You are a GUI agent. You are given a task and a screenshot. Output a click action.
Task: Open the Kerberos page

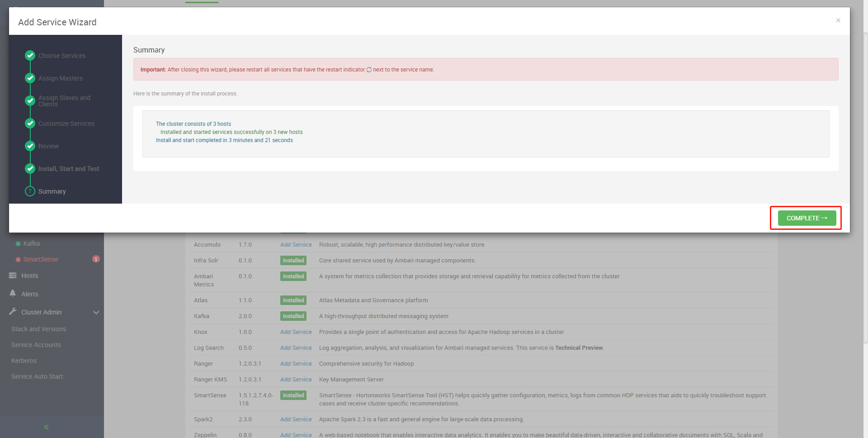click(x=24, y=361)
